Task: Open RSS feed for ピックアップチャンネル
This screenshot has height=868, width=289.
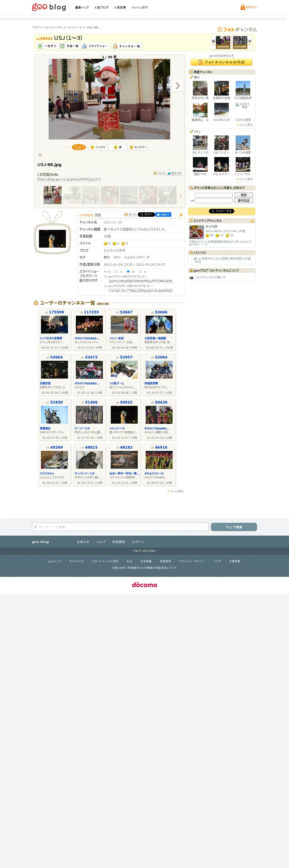Action: pos(252,221)
